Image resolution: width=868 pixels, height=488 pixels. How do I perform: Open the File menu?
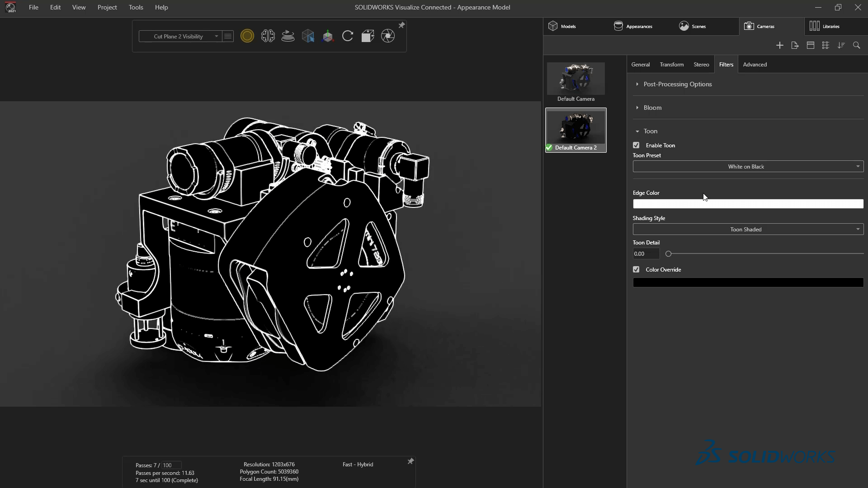coord(33,7)
